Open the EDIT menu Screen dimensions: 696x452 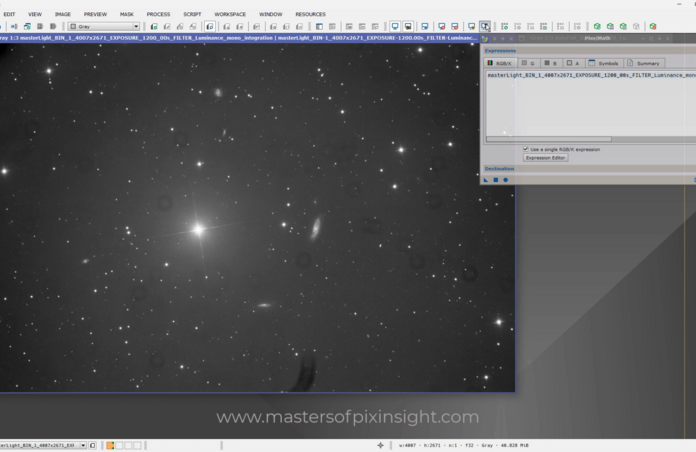tap(9, 14)
